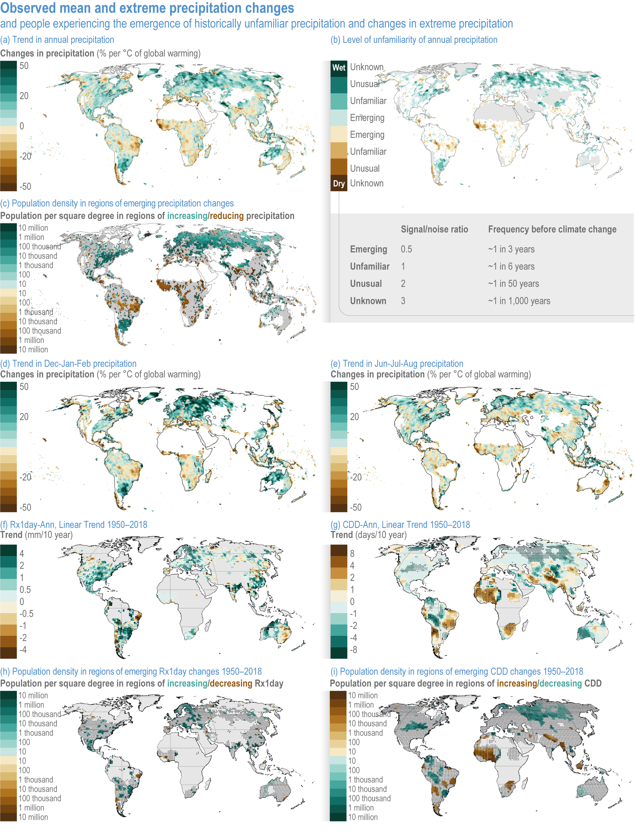Click 'Frequency before climate change' column header
The width and height of the screenshot is (636, 840).
point(552,229)
